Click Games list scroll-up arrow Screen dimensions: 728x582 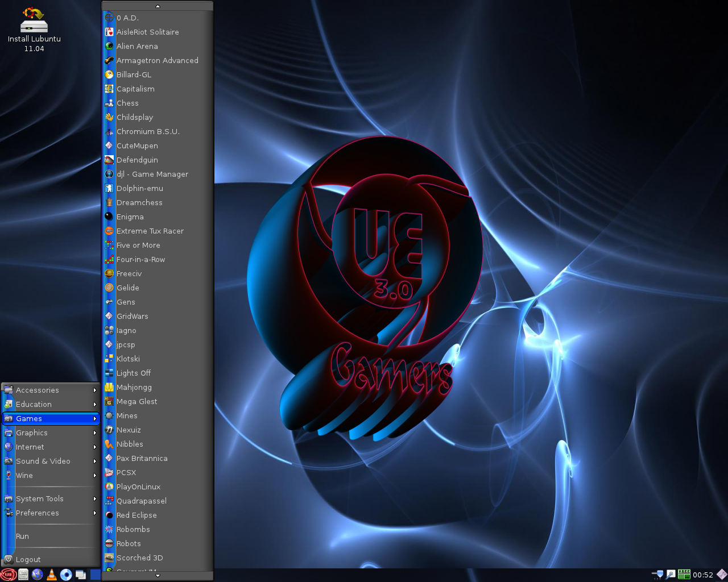pos(158,6)
